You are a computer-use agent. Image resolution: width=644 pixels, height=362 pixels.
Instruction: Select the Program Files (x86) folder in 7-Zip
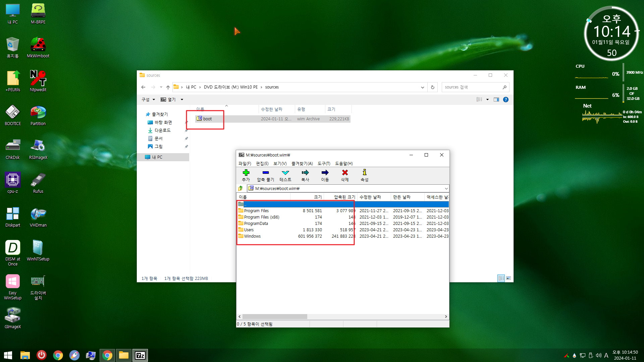342,217
